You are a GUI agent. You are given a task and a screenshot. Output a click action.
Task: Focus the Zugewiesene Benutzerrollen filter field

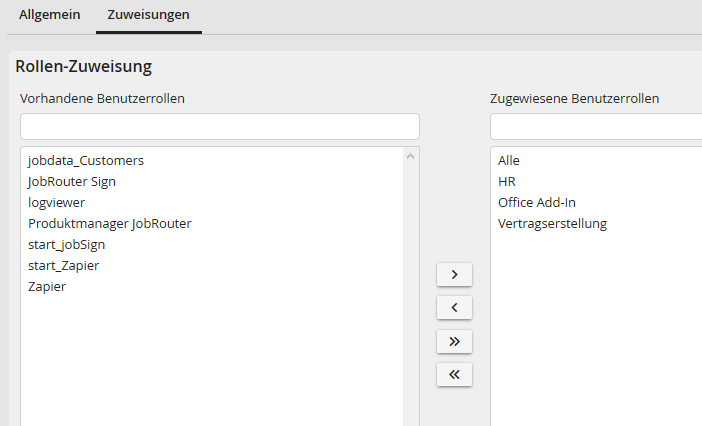click(596, 127)
